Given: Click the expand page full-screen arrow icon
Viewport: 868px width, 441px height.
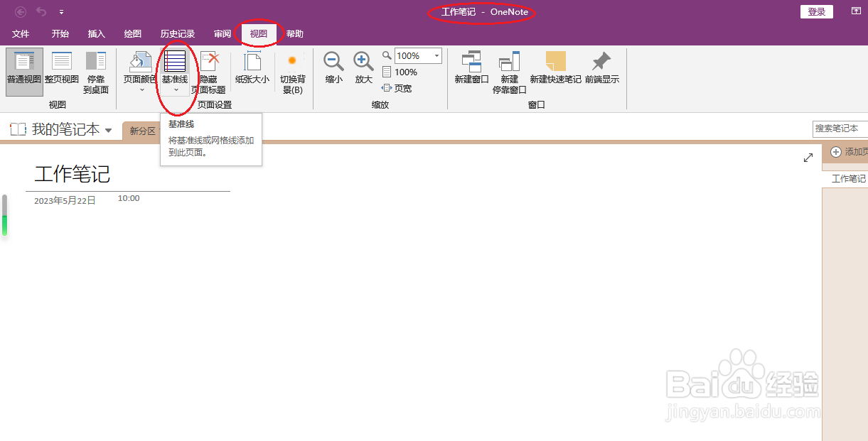Looking at the screenshot, I should tap(808, 158).
